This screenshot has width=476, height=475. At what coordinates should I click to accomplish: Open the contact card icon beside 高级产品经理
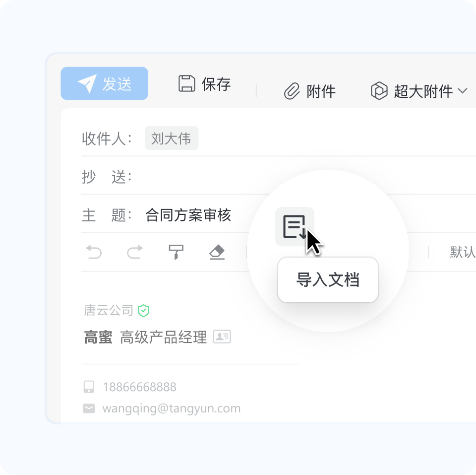pos(222,337)
